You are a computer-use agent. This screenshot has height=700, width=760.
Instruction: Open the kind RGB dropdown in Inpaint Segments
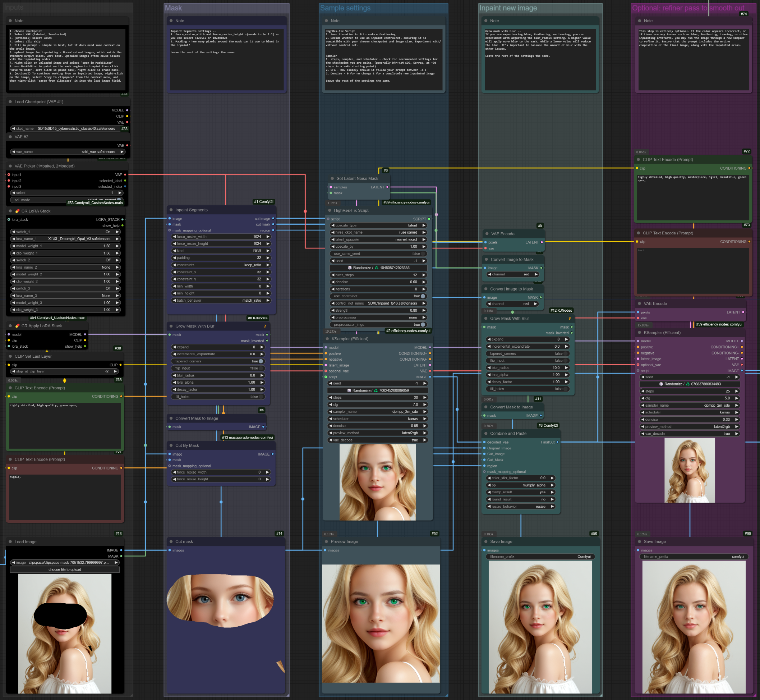coord(221,251)
